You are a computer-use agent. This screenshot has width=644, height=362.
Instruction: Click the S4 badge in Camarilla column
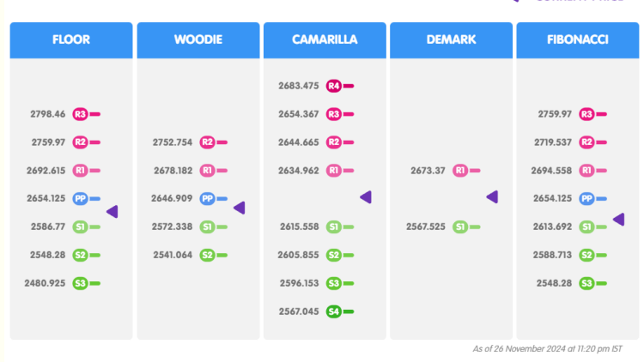pyautogui.click(x=334, y=311)
